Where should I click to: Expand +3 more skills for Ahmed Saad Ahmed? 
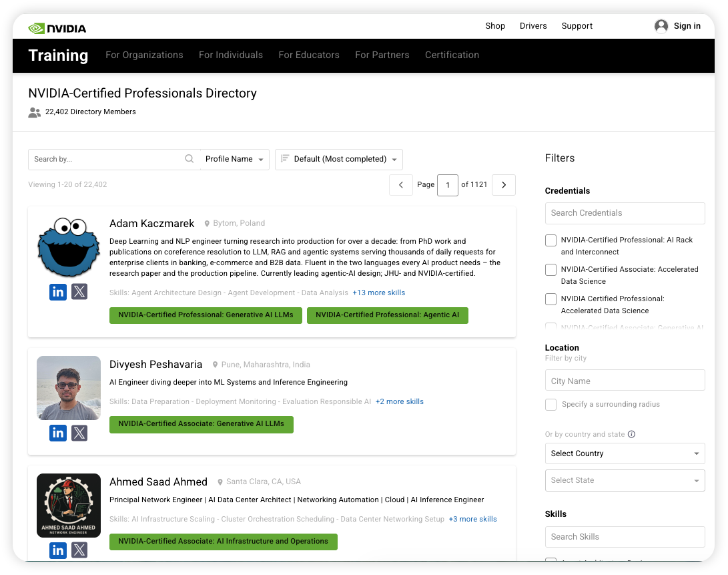(x=472, y=519)
